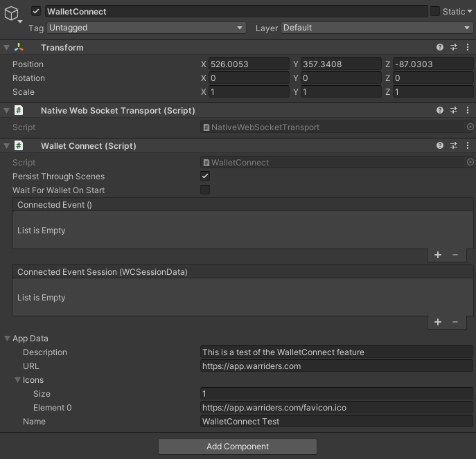Collapse the Transform component foldout
The height and width of the screenshot is (459, 476).
tap(6, 47)
